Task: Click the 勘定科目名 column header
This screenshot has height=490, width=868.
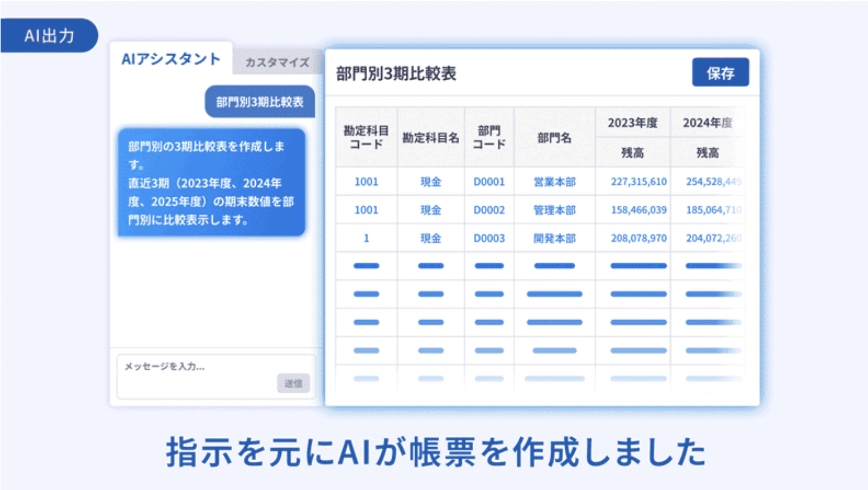Action: click(430, 136)
